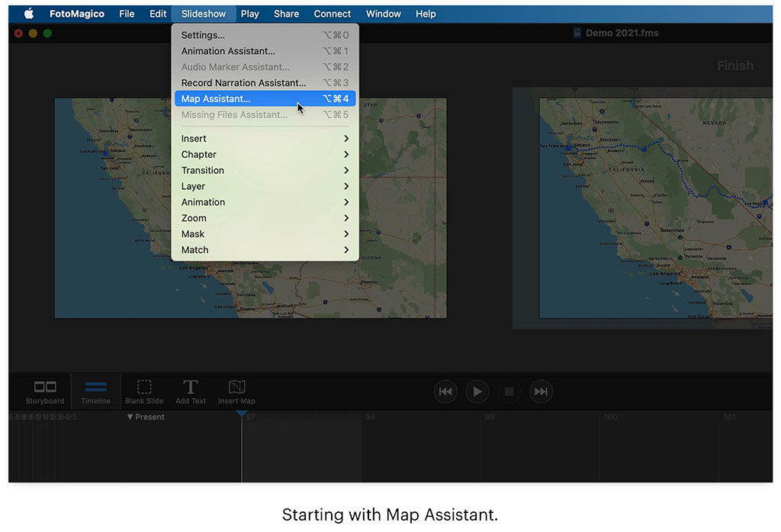Click the left start map preview
781x532 pixels.
click(x=250, y=208)
